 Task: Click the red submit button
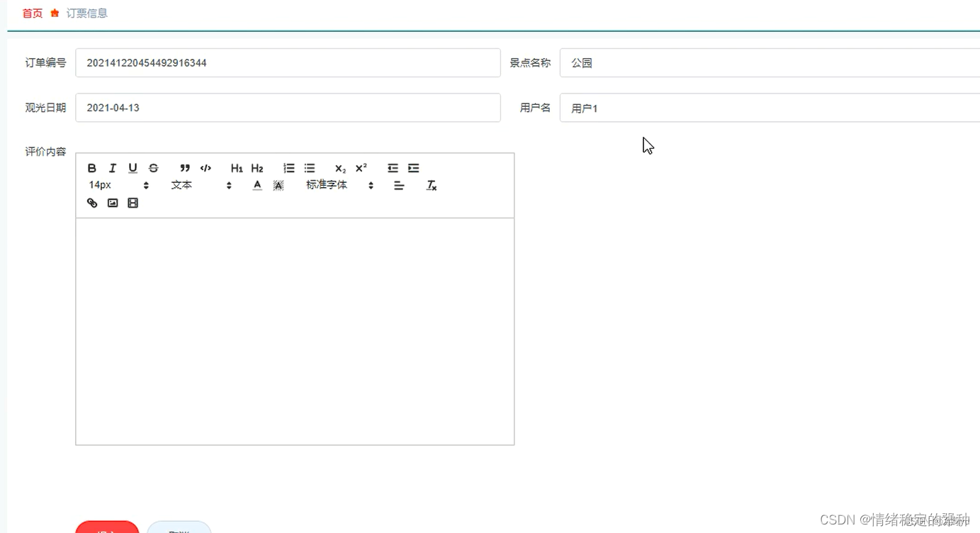[107, 527]
